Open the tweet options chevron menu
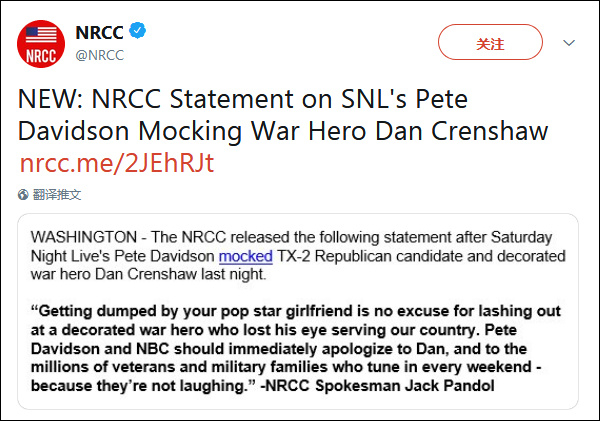 pos(569,43)
